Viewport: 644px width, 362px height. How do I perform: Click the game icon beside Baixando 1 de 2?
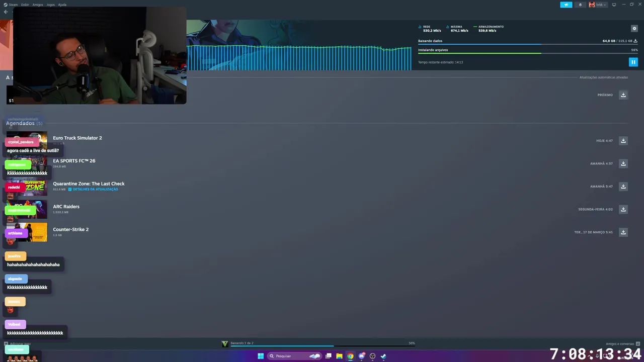point(225,344)
